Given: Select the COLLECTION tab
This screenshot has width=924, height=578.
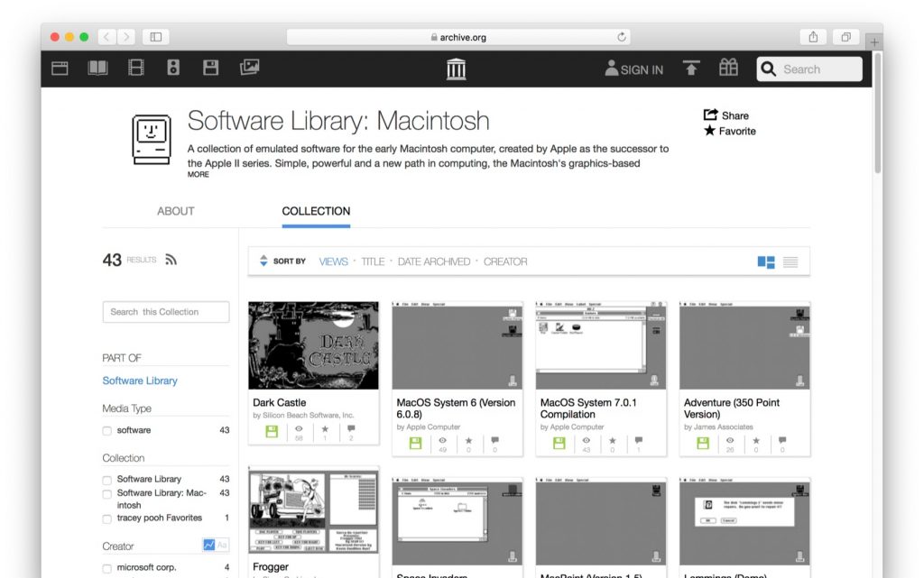Looking at the screenshot, I should (315, 211).
